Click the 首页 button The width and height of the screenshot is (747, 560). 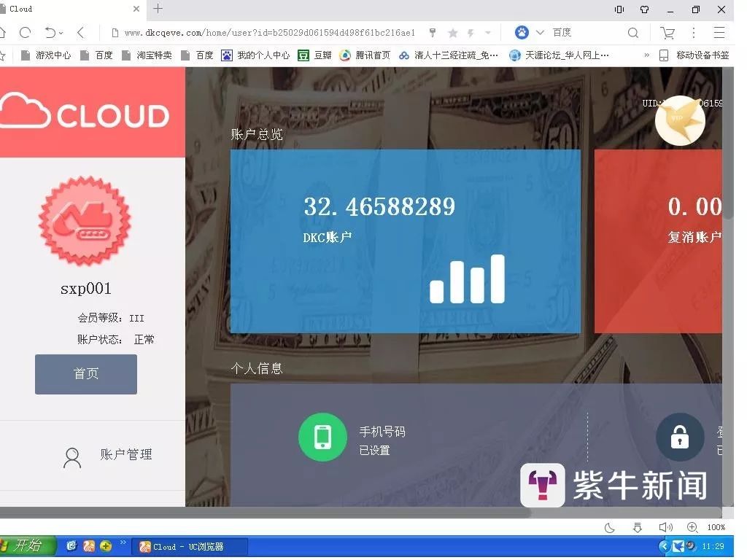tap(86, 374)
